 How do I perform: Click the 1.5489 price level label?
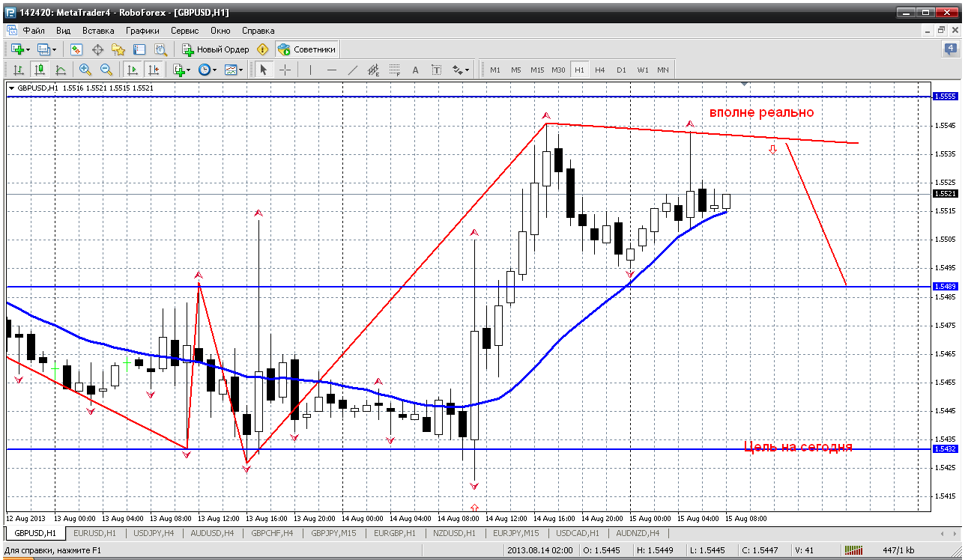coord(946,287)
